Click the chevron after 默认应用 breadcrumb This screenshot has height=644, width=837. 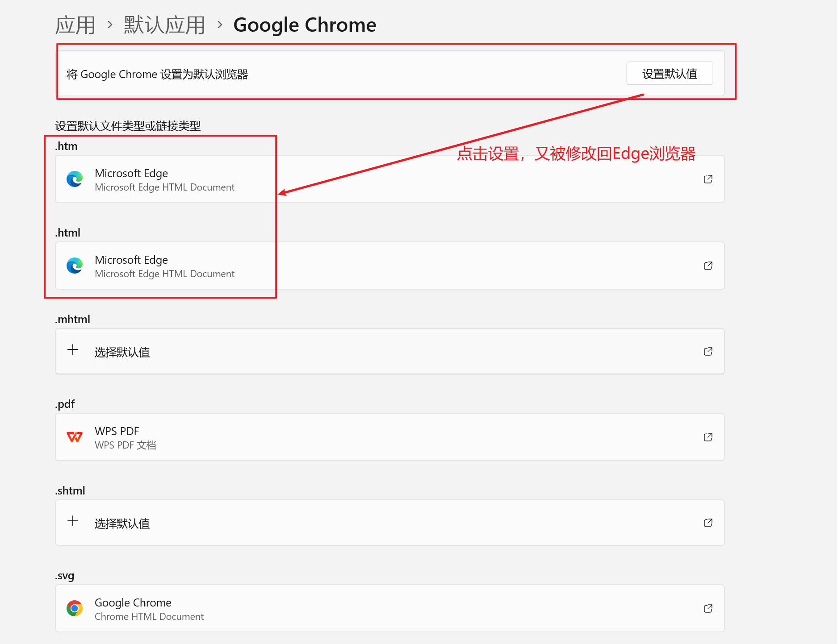click(x=219, y=25)
